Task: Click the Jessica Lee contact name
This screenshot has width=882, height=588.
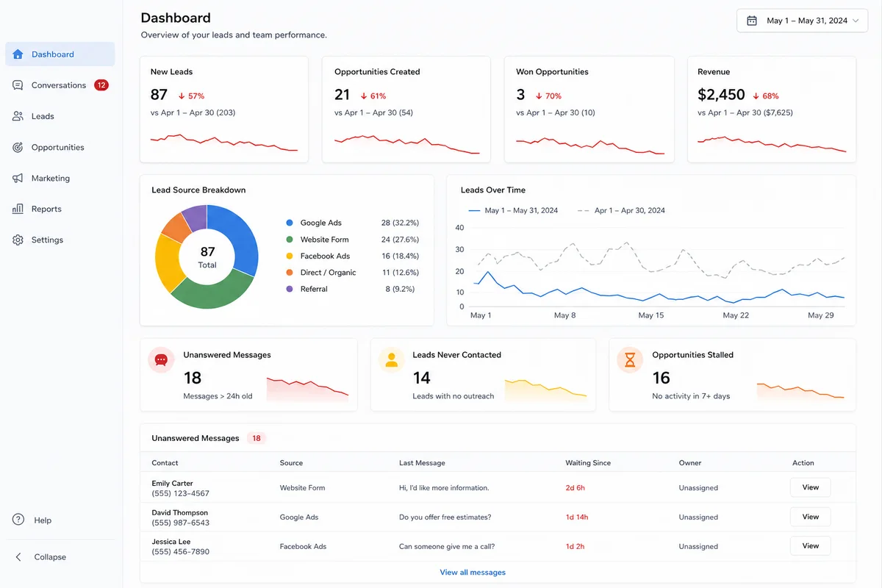Action: point(171,542)
